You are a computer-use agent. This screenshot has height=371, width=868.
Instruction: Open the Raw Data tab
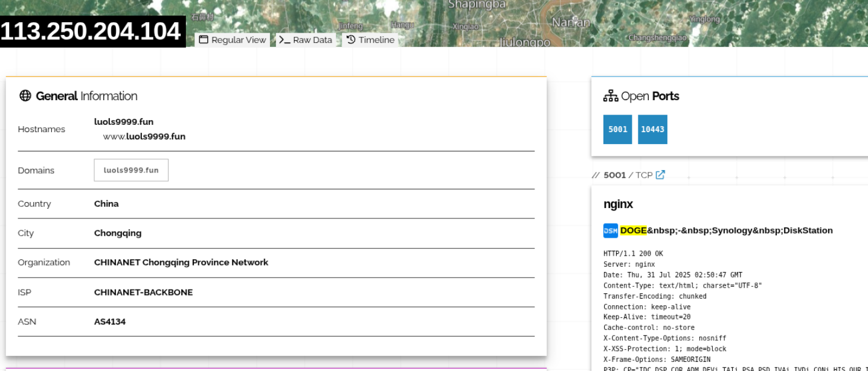pyautogui.click(x=306, y=40)
